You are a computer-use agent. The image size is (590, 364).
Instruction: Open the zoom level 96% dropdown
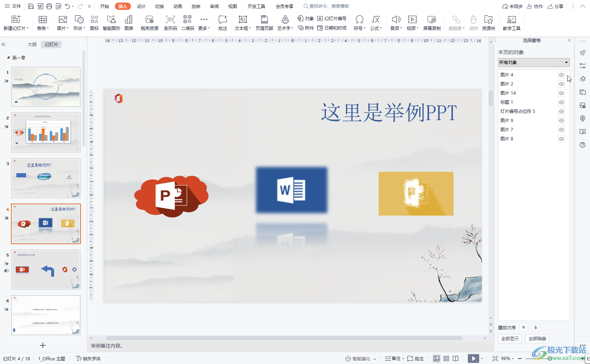[x=507, y=359]
